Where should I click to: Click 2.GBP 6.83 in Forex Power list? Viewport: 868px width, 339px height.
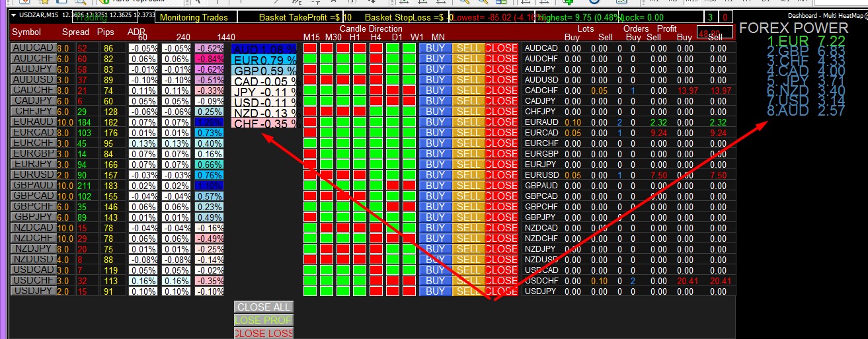(805, 51)
